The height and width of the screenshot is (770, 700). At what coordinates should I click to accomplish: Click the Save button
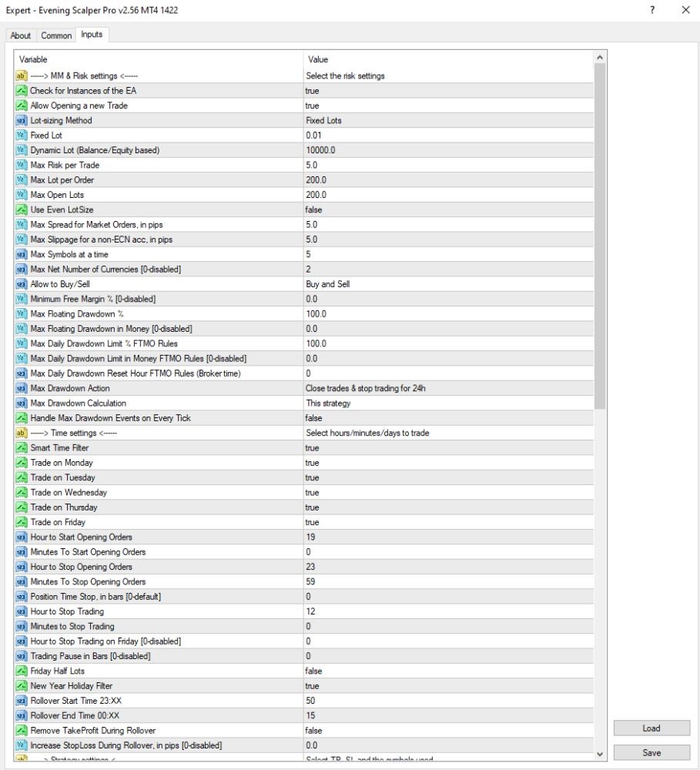click(x=651, y=753)
